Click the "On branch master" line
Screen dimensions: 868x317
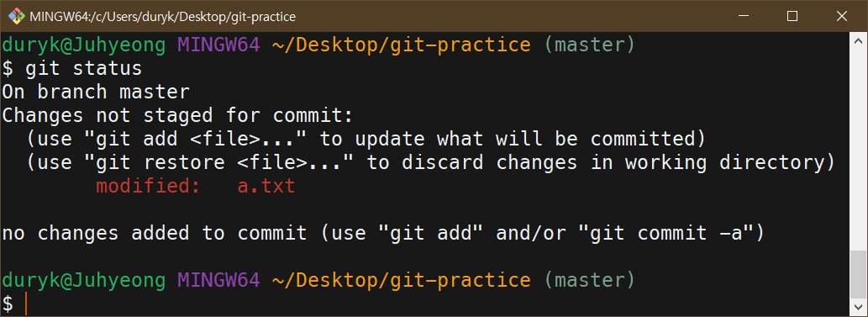[96, 92]
